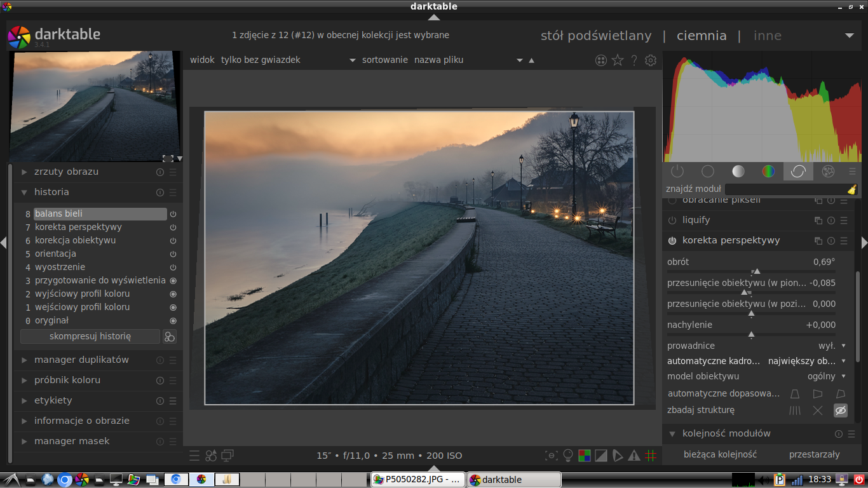Screen dimensions: 868x488
Task: Toggle guide lines grid icon
Action: coord(651,456)
